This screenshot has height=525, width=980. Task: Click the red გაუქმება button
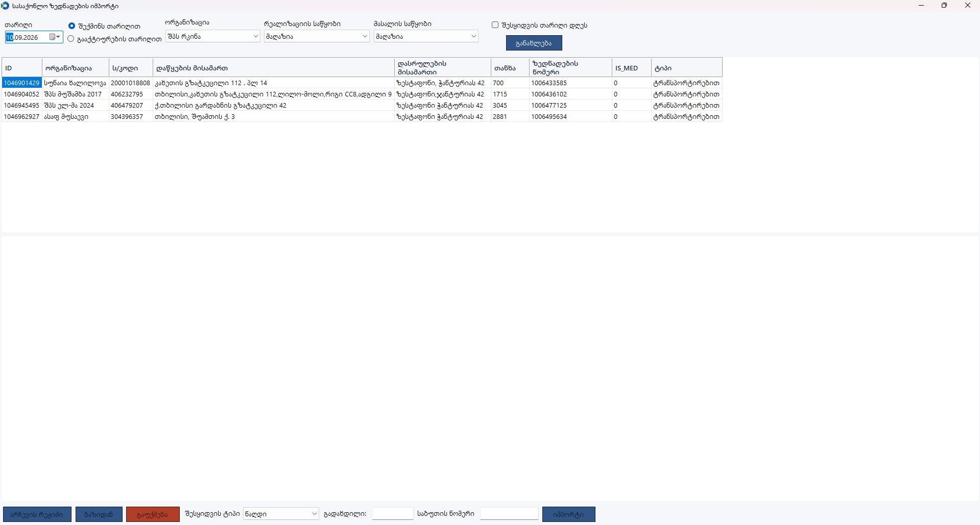[x=153, y=514]
